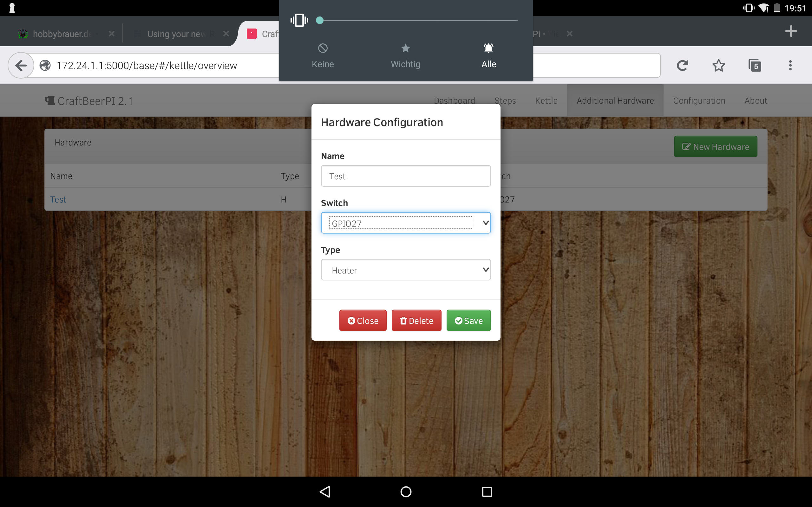Select Alle notifications mode

click(488, 56)
